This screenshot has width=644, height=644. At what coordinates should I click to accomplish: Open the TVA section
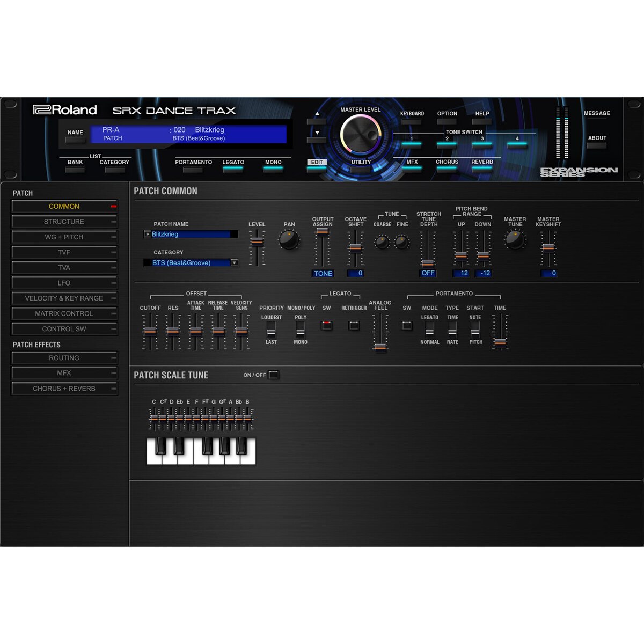click(64, 267)
